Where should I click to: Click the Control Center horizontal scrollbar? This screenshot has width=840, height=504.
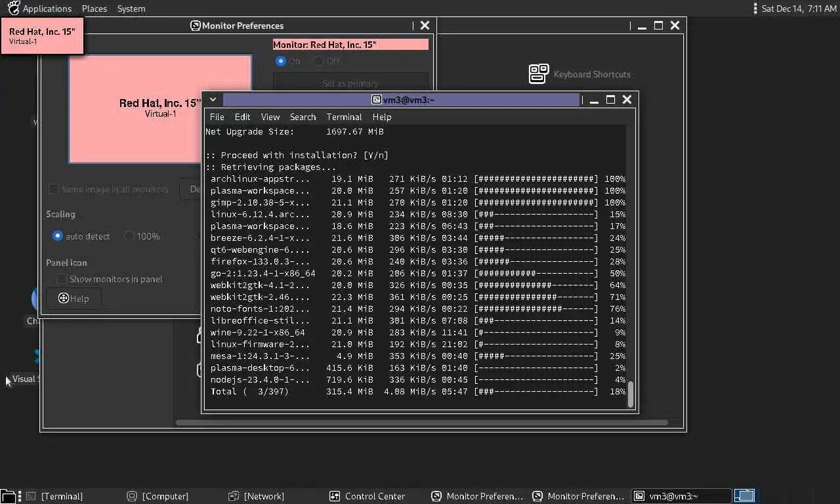pyautogui.click(x=421, y=422)
